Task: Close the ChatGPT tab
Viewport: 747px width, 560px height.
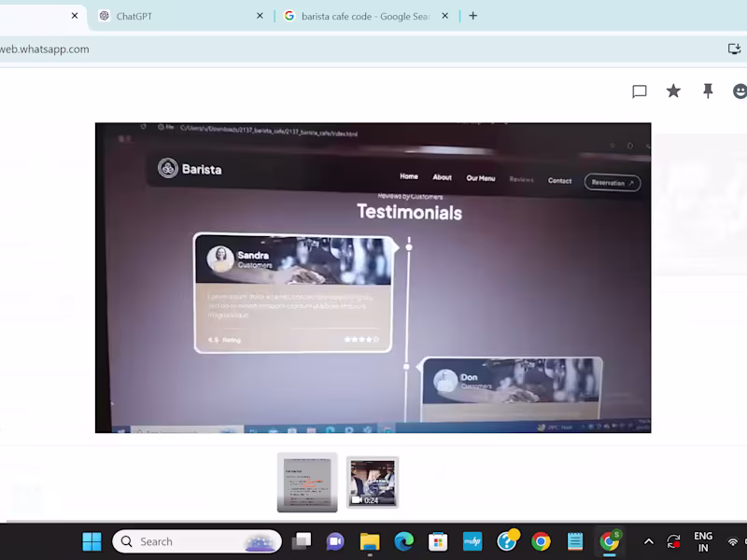Action: pyautogui.click(x=260, y=16)
